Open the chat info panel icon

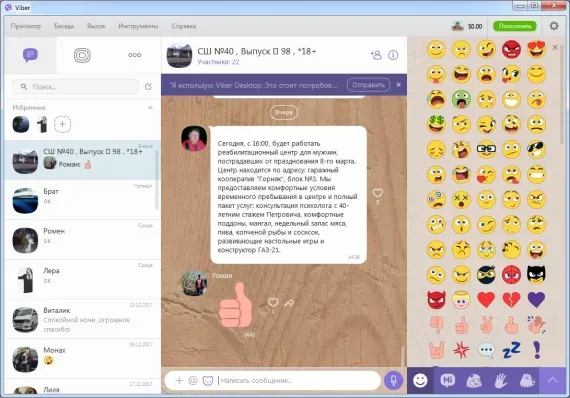[x=393, y=55]
